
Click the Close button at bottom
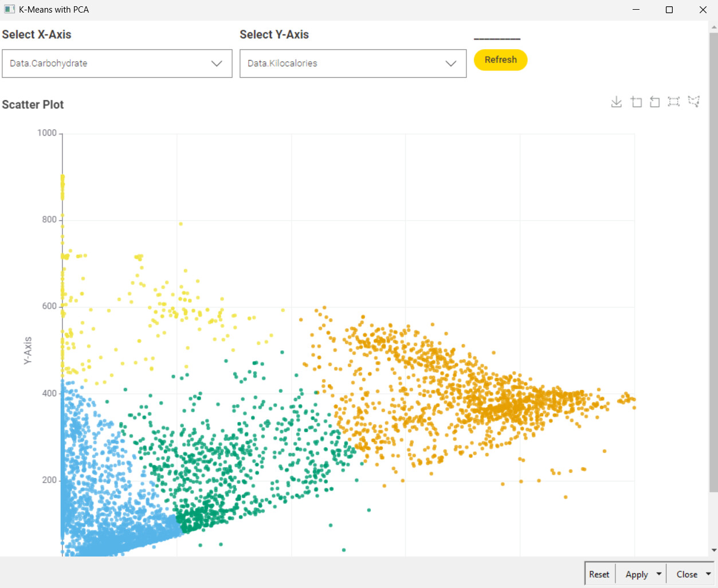(x=686, y=574)
